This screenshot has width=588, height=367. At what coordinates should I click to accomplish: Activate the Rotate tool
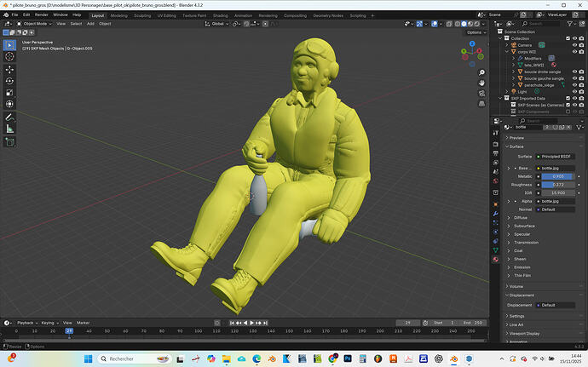click(x=9, y=81)
